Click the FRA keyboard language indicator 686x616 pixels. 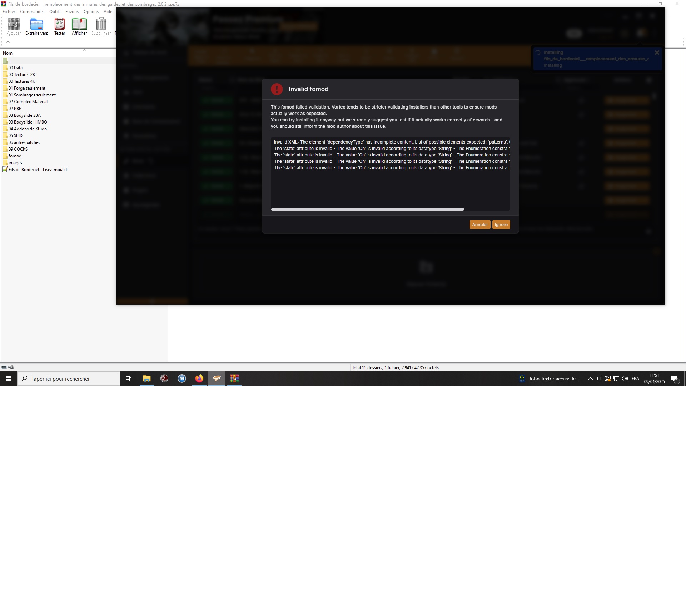[x=635, y=379]
